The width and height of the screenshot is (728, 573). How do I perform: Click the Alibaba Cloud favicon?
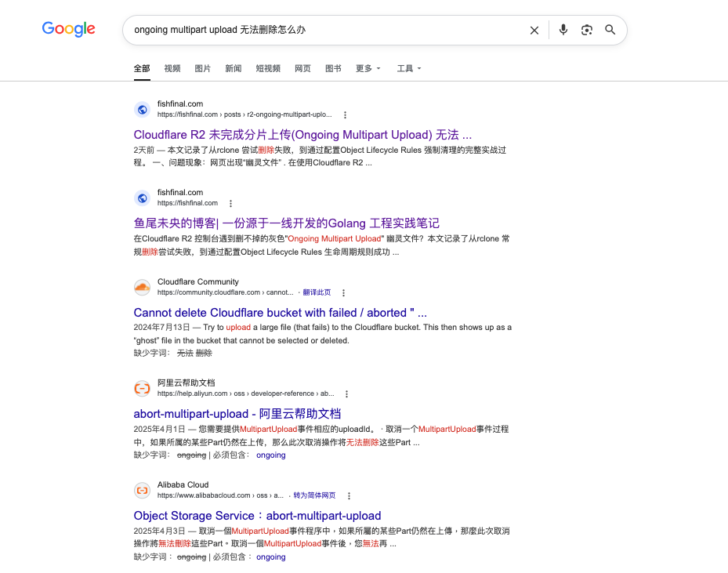(x=142, y=491)
